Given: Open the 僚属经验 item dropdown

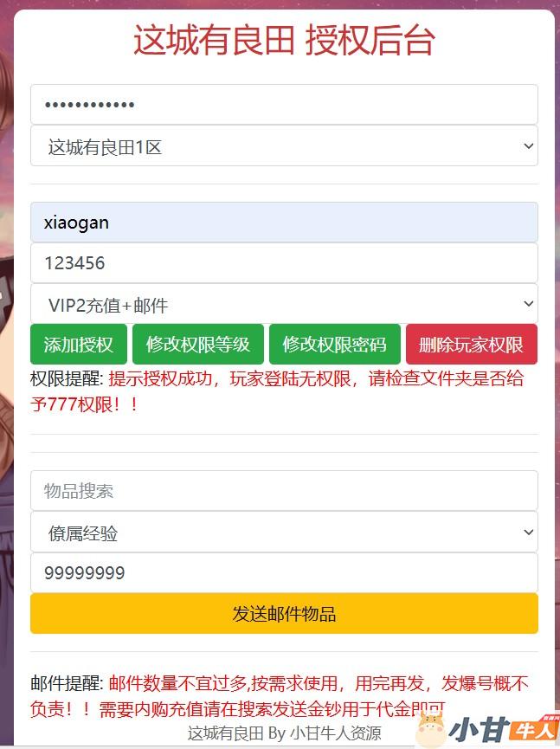Looking at the screenshot, I should (x=284, y=533).
